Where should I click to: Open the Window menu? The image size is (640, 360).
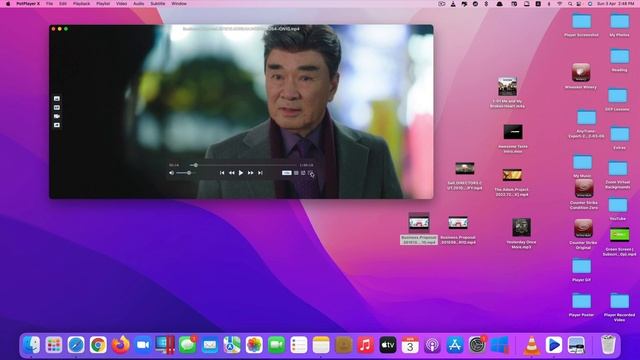coord(179,4)
